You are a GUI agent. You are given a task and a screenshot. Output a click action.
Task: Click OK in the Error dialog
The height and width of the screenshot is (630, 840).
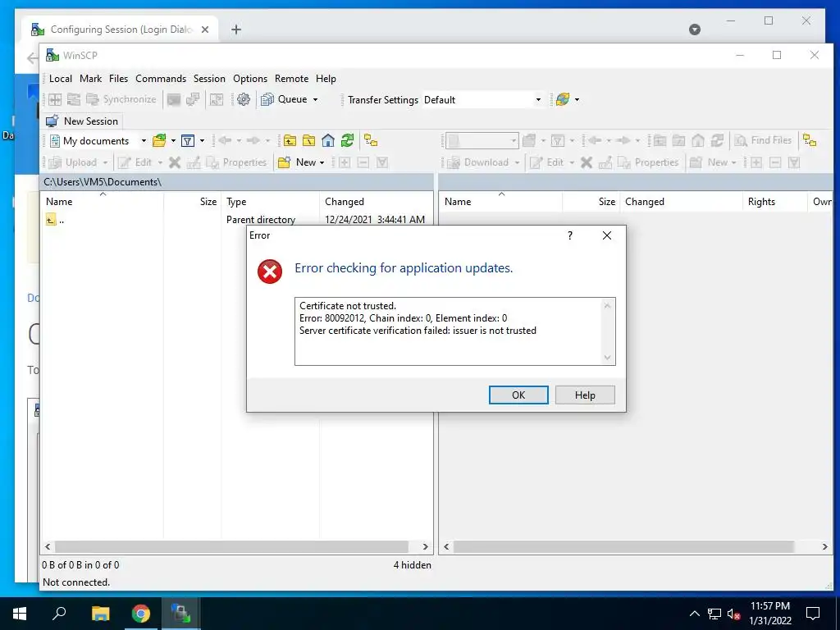(x=518, y=395)
